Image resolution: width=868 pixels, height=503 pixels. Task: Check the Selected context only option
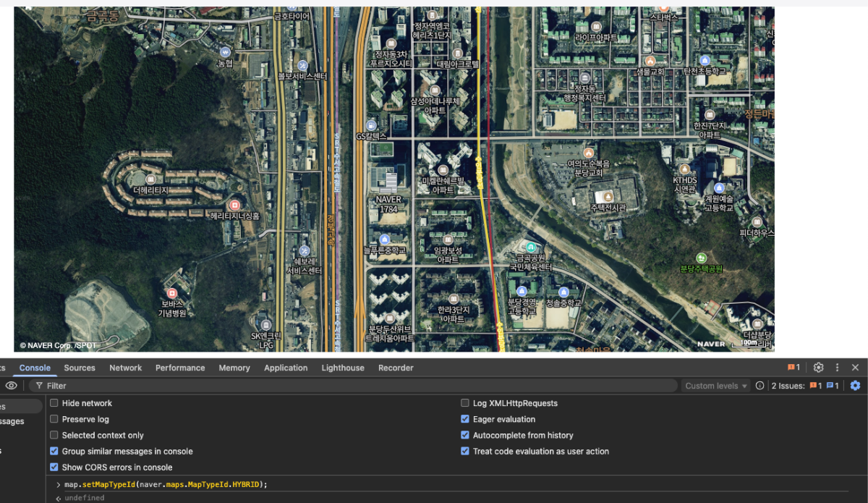pos(54,435)
